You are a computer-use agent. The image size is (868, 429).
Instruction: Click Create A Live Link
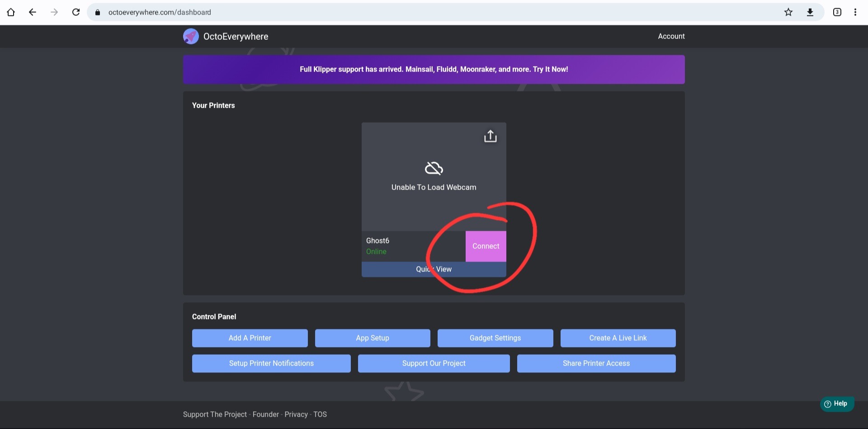coord(618,338)
